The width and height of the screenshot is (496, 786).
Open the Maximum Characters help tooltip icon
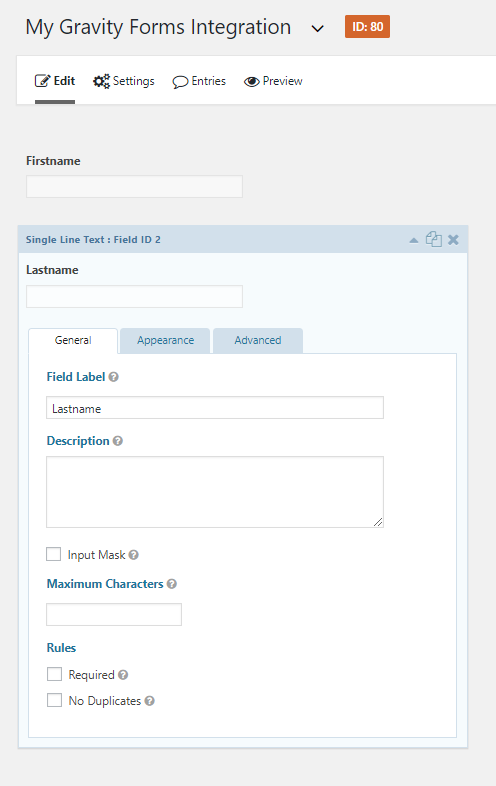point(172,584)
